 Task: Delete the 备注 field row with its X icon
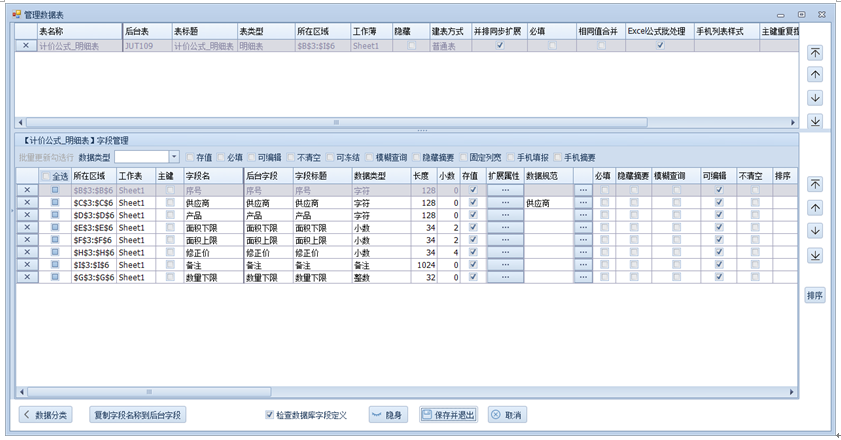click(27, 265)
